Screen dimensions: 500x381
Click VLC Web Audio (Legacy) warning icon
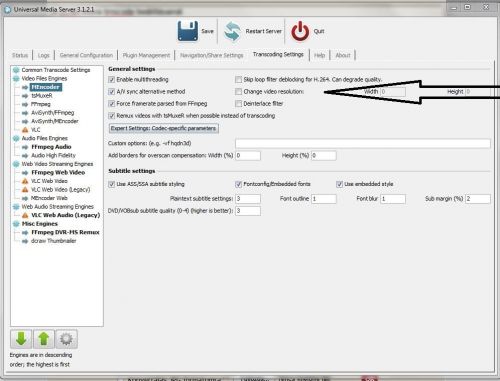point(25,215)
